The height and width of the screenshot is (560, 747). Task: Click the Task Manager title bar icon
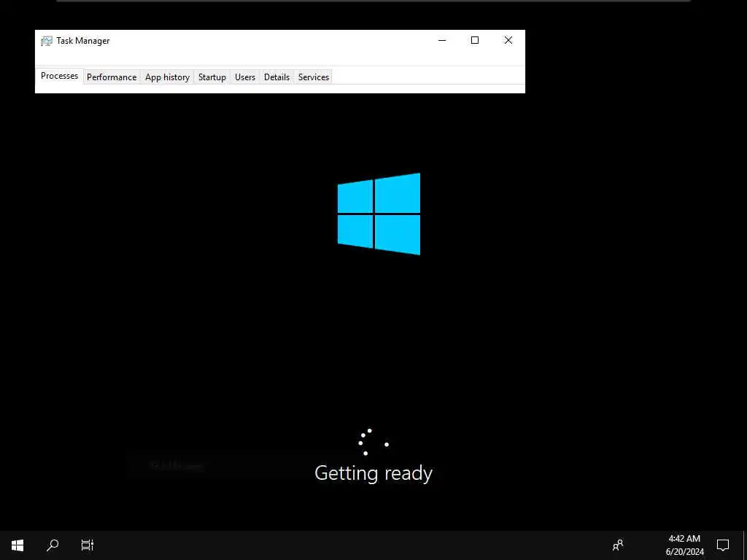(46, 41)
